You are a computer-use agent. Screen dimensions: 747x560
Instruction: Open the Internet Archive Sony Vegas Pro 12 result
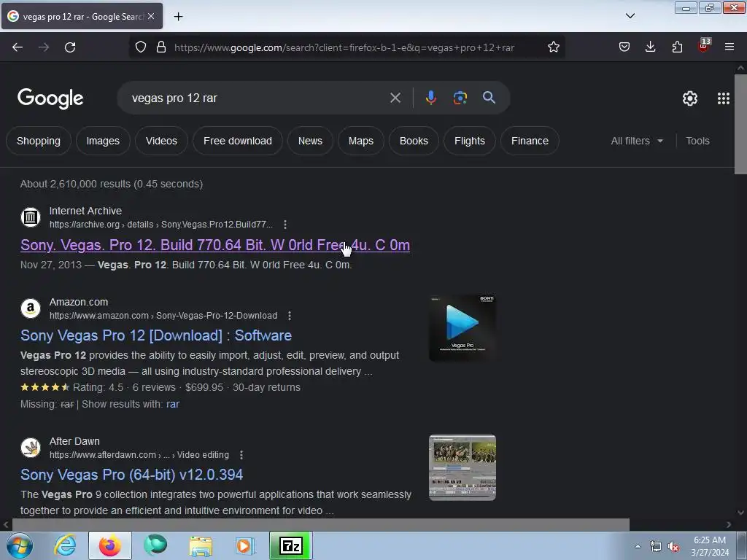coord(215,245)
